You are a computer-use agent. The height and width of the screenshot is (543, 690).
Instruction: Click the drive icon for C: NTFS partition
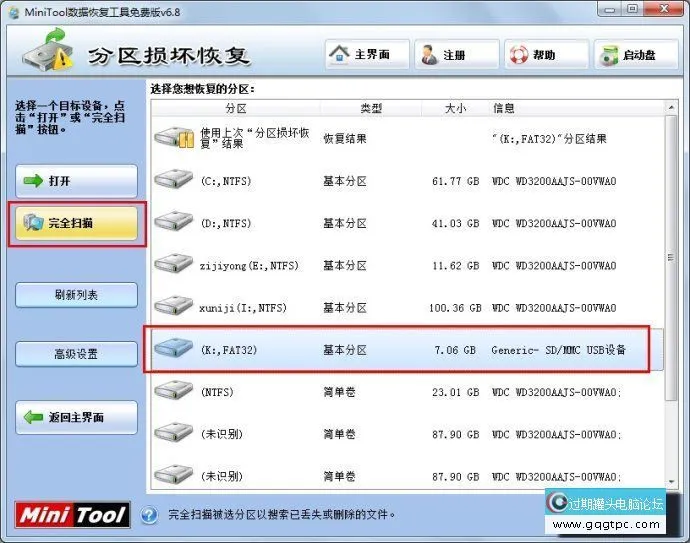pyautogui.click(x=174, y=181)
